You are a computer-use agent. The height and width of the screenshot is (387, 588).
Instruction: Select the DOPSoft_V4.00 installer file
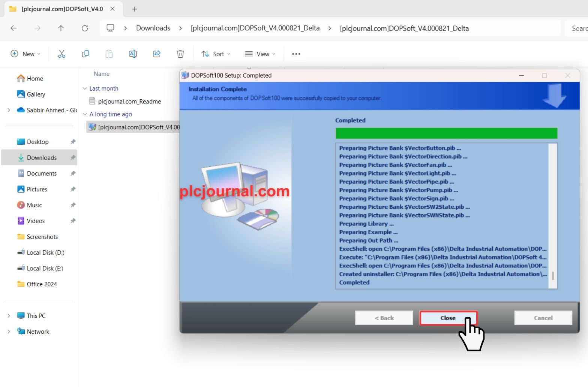pos(133,127)
